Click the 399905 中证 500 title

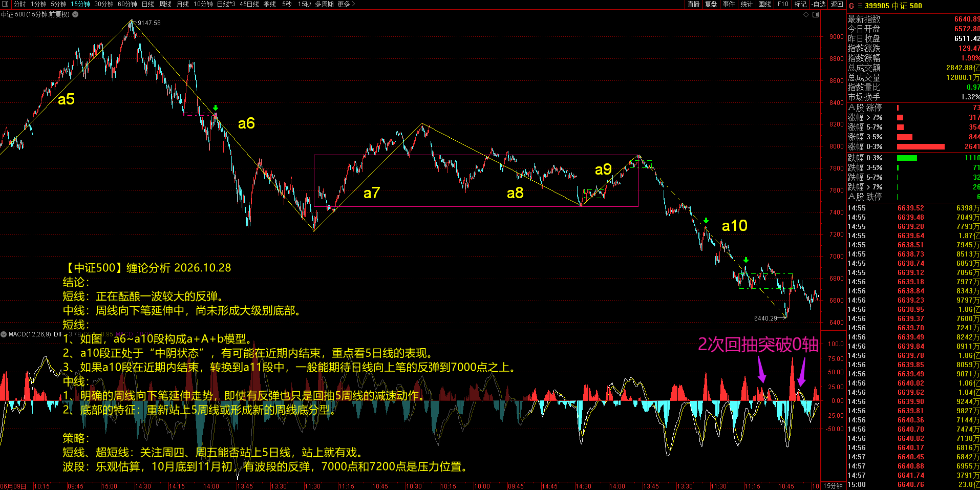pos(893,6)
